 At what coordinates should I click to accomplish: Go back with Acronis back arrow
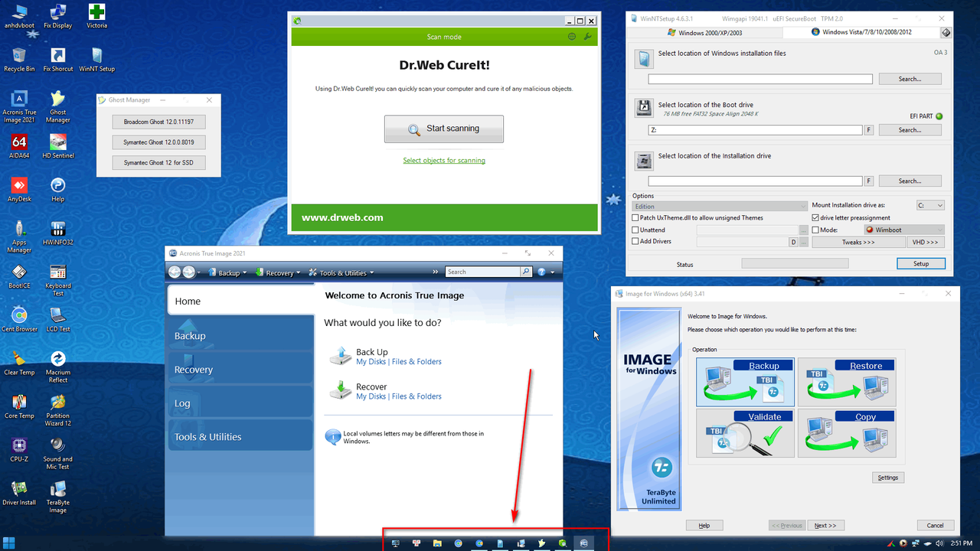(175, 272)
